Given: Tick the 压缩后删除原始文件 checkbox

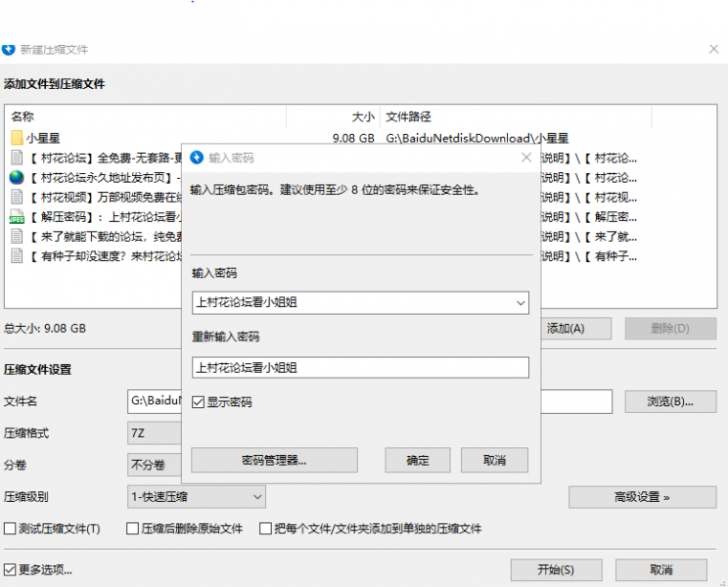Looking at the screenshot, I should click(x=133, y=529).
